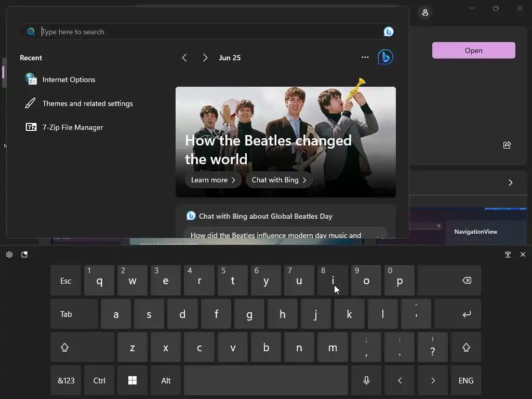Image resolution: width=532 pixels, height=399 pixels.
Task: Click the Open button
Action: (x=474, y=50)
